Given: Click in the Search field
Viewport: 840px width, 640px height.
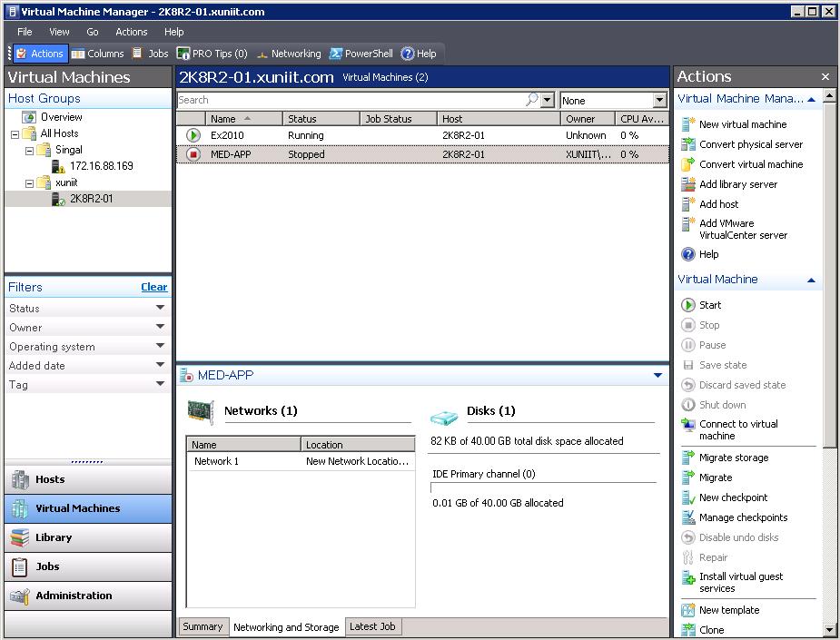Looking at the screenshot, I should [351, 100].
